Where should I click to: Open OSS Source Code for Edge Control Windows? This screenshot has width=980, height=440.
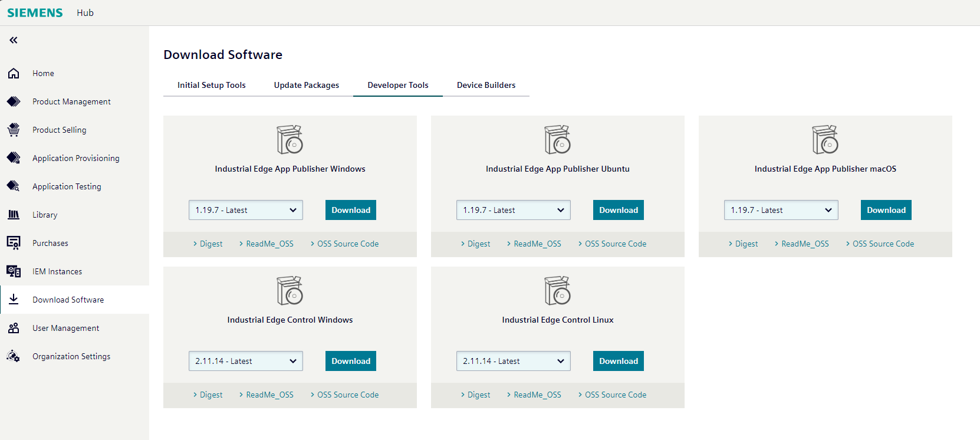[345, 395]
